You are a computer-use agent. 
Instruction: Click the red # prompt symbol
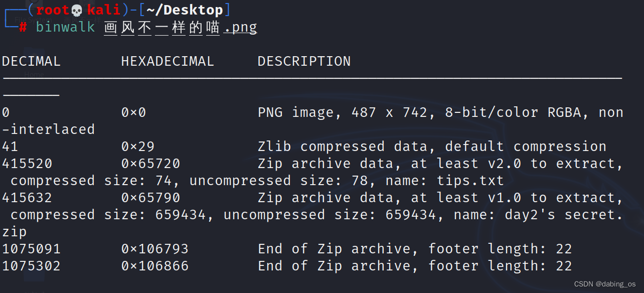coord(23,27)
